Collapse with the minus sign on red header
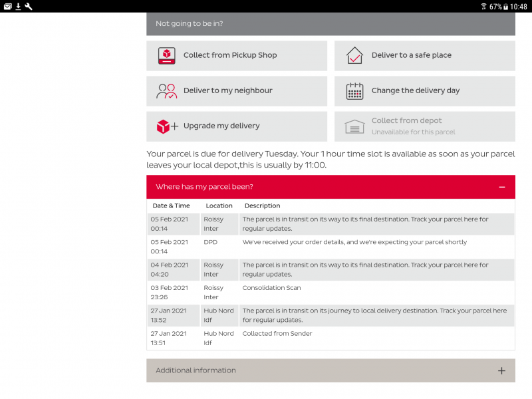 click(x=501, y=187)
